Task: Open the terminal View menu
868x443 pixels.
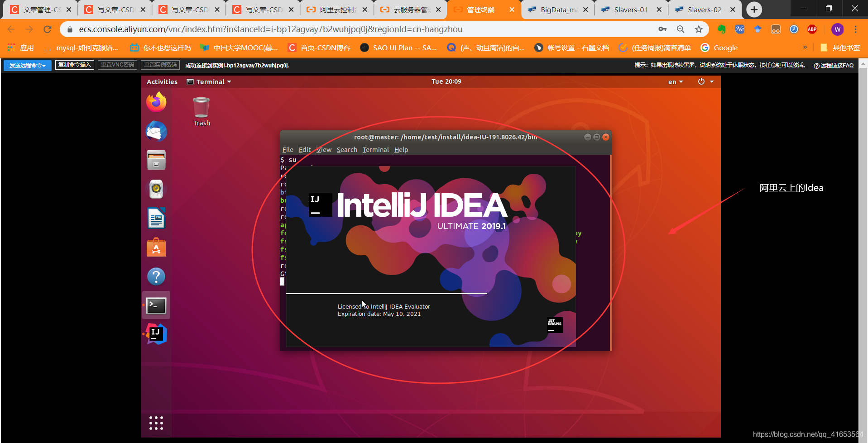Action: [x=324, y=150]
